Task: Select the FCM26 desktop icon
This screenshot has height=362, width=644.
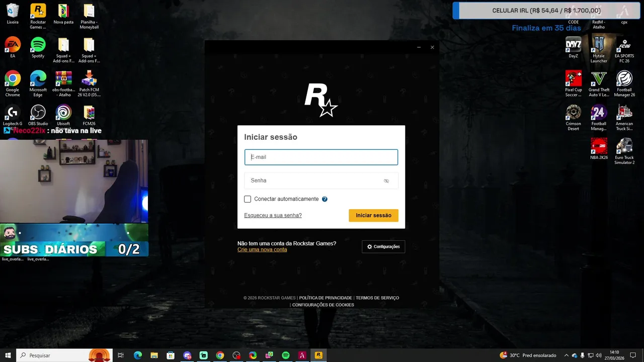Action: click(x=89, y=116)
